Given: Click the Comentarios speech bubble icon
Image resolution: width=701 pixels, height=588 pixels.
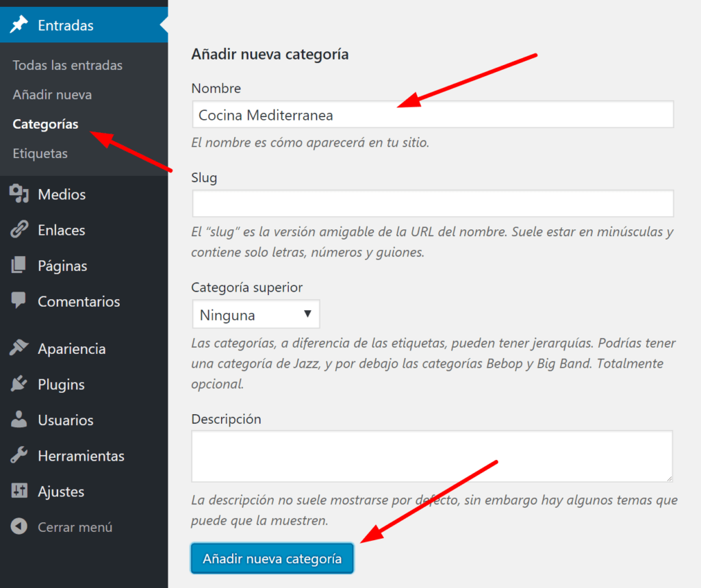Looking at the screenshot, I should (18, 301).
